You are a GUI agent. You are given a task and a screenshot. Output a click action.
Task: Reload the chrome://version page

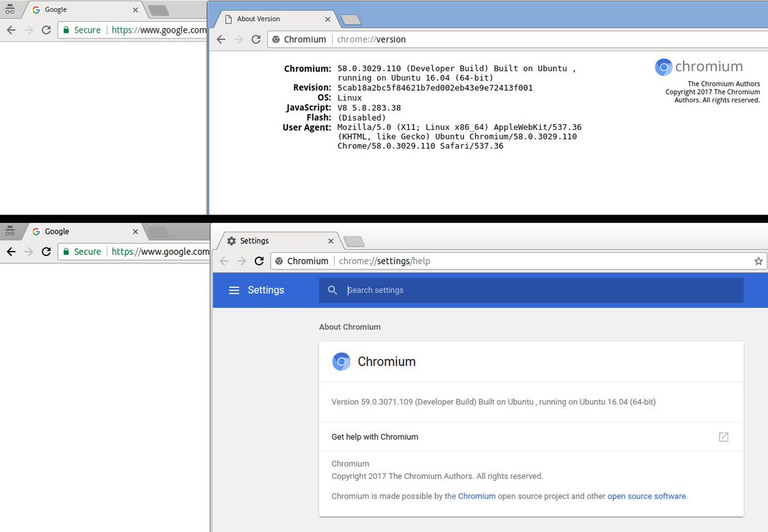click(x=256, y=39)
